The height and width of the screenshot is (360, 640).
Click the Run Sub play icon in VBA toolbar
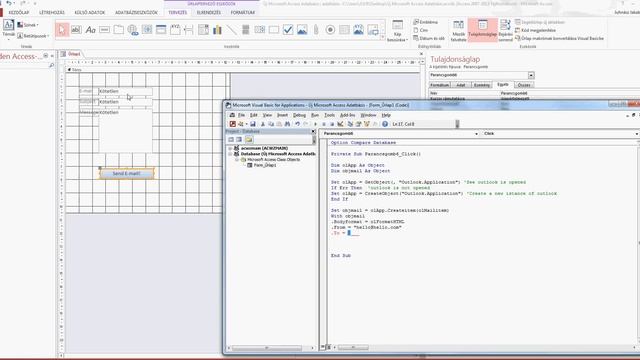[x=315, y=124]
